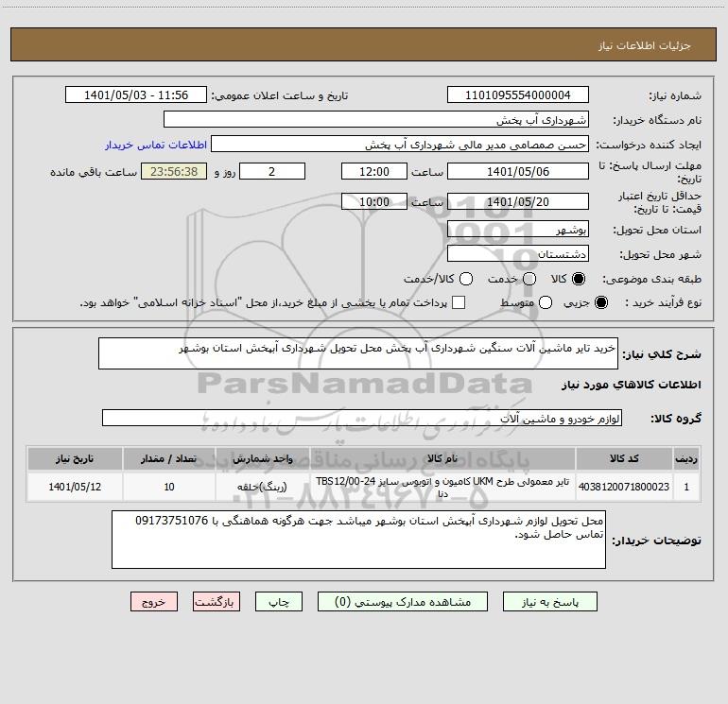Click the deadline time field 12:00
The height and width of the screenshot is (704, 728).
(374, 172)
